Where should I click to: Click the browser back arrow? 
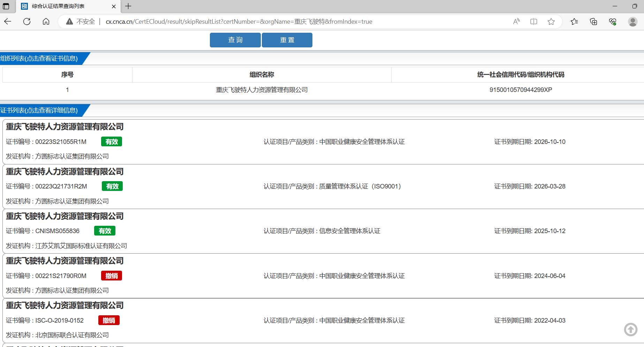point(8,22)
